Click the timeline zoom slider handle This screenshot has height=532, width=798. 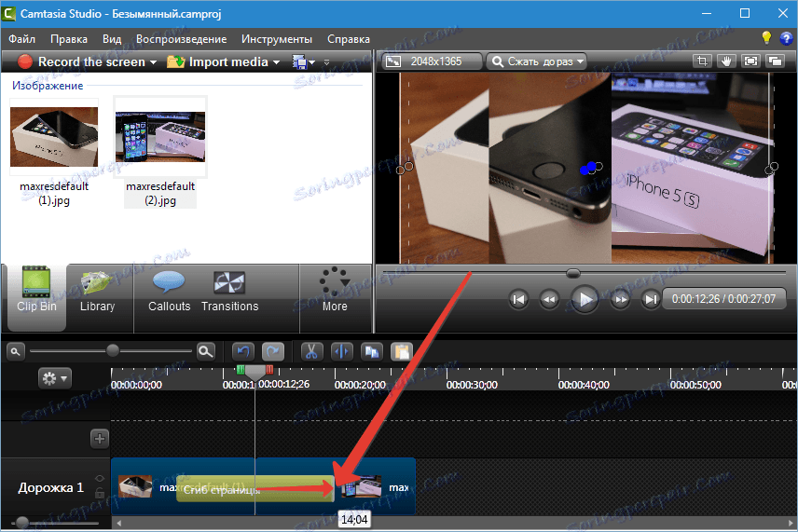[x=113, y=350]
